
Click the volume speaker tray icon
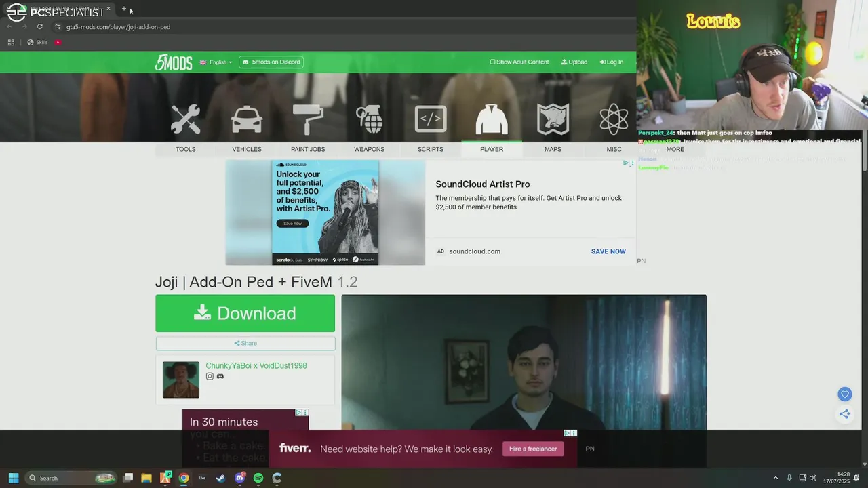[812, 478]
